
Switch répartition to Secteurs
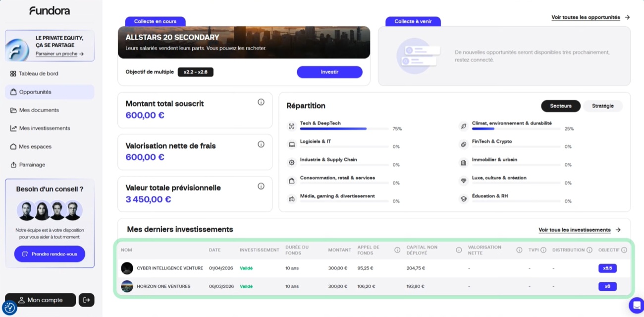561,106
